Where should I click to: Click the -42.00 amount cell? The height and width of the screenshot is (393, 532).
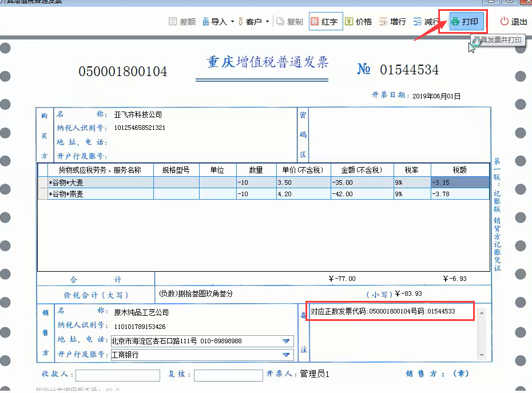click(x=362, y=194)
